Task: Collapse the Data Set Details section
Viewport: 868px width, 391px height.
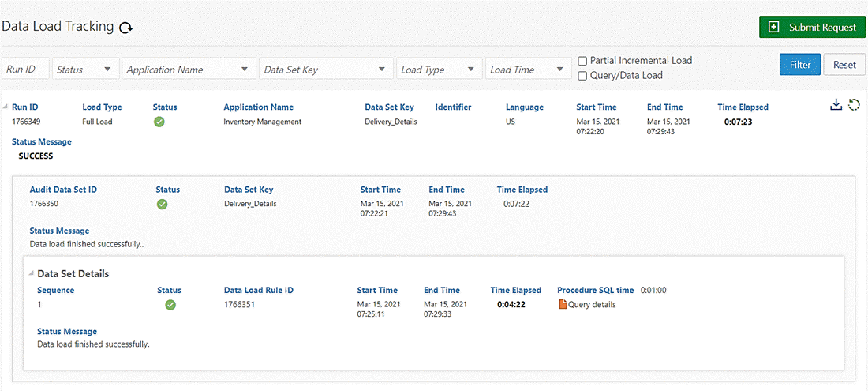Action: [x=31, y=274]
